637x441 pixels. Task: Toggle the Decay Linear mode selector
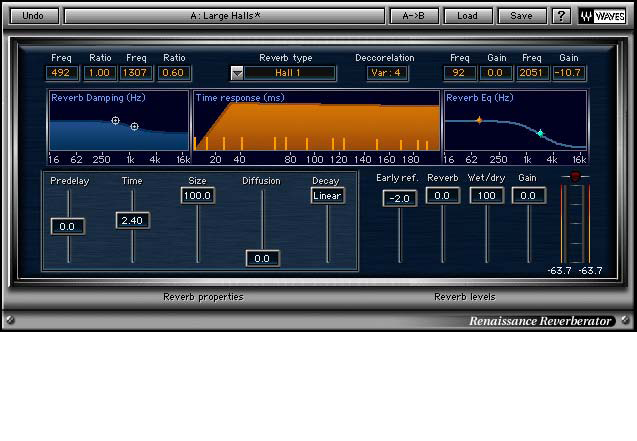327,196
